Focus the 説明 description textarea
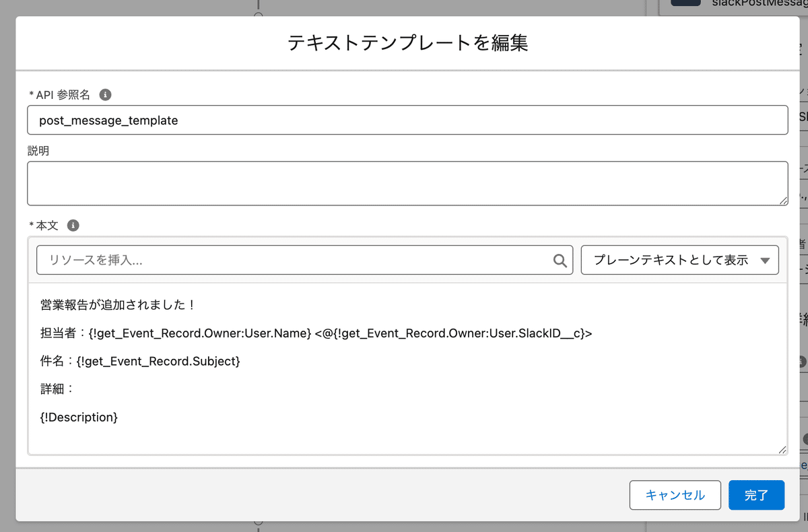Image resolution: width=808 pixels, height=532 pixels. 407,183
